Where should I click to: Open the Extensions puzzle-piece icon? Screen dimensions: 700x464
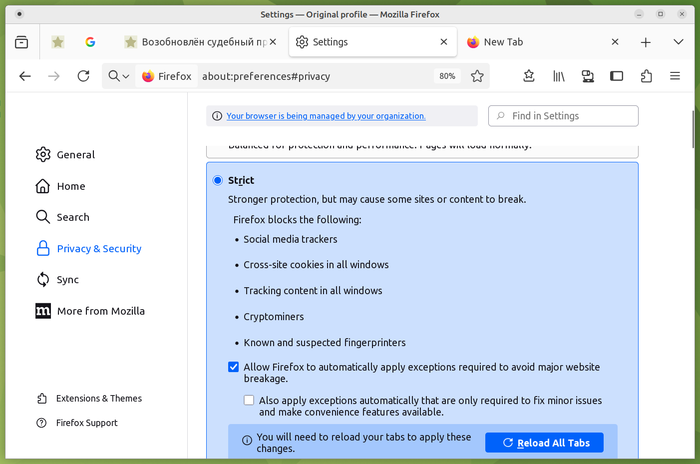[x=646, y=76]
